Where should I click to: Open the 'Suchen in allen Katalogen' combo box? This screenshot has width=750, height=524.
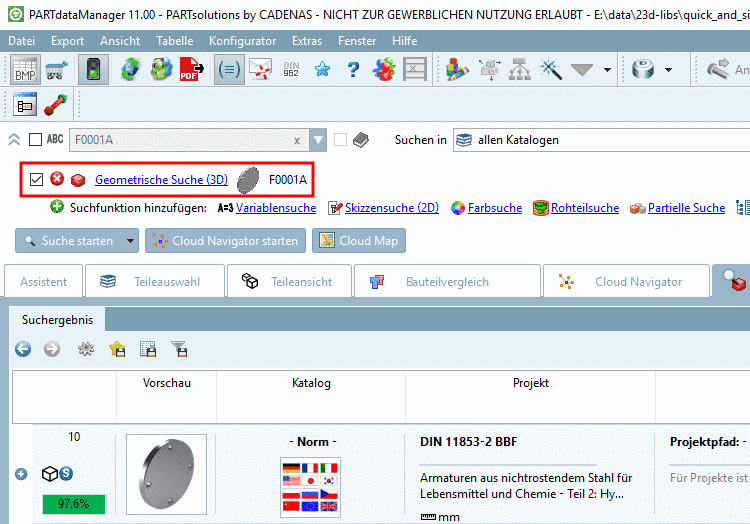[x=601, y=140]
